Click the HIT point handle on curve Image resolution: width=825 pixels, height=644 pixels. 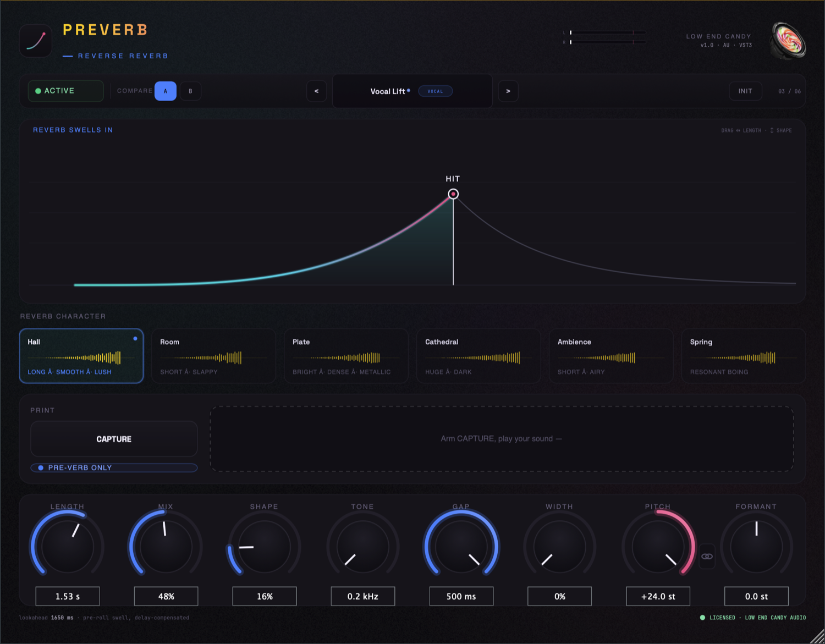click(x=453, y=194)
